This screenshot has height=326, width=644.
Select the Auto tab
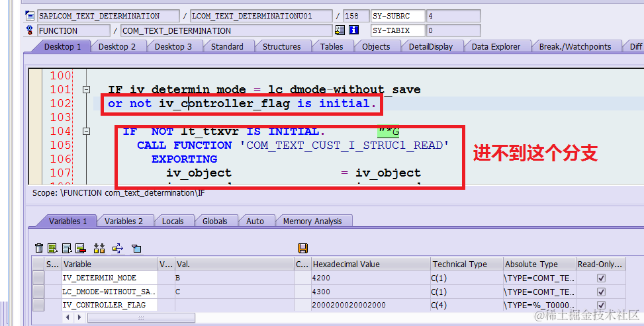(255, 221)
